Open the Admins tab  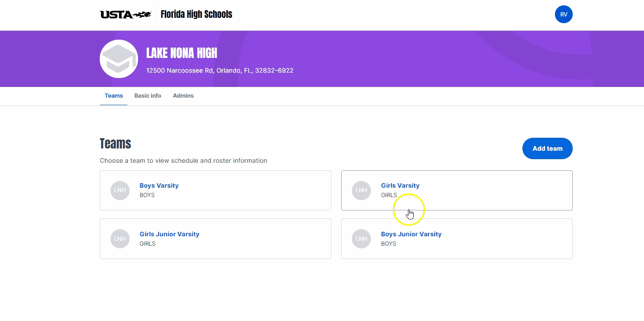183,96
